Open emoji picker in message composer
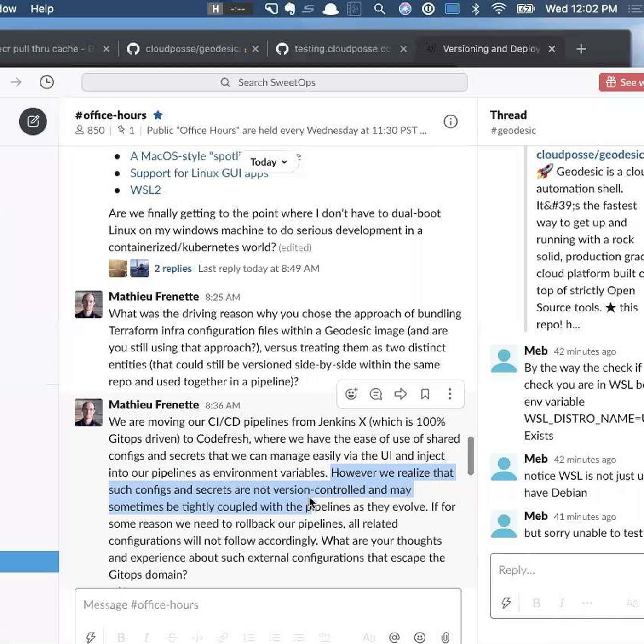Image resolution: width=644 pixels, height=644 pixels. [x=420, y=637]
